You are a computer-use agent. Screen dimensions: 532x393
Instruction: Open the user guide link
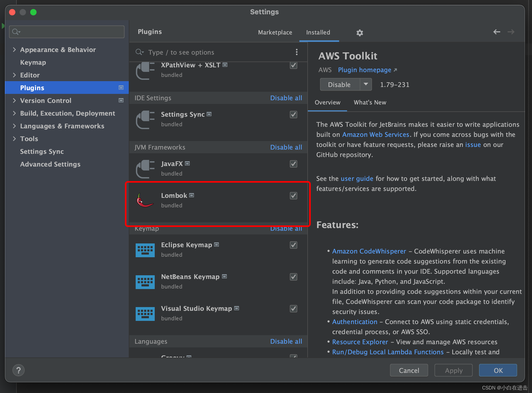[x=357, y=178]
